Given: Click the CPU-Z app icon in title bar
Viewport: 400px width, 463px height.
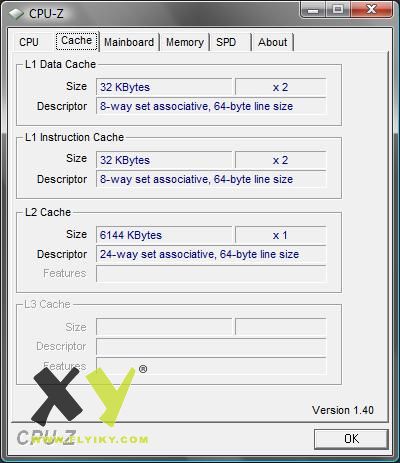Looking at the screenshot, I should [x=16, y=14].
